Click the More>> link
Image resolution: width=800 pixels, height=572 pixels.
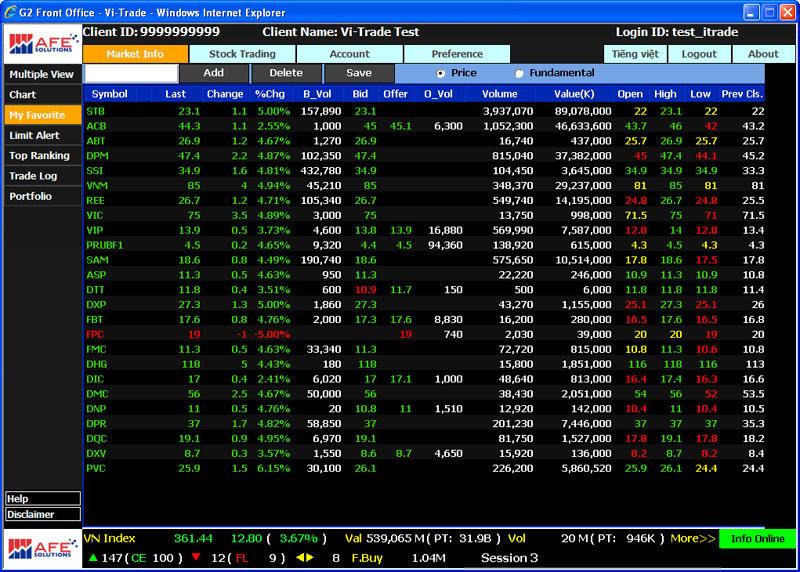[x=693, y=538]
